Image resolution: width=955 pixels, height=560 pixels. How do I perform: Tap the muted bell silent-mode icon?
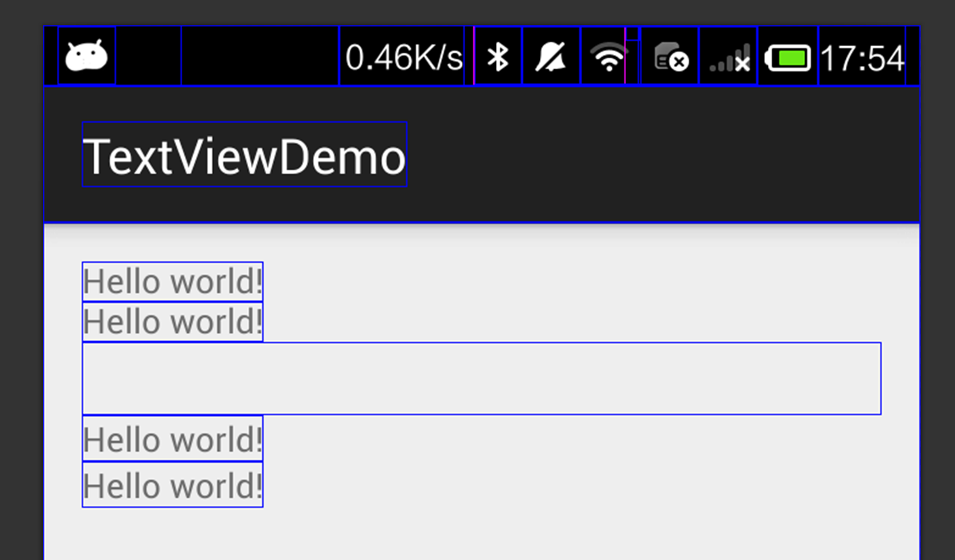point(551,56)
